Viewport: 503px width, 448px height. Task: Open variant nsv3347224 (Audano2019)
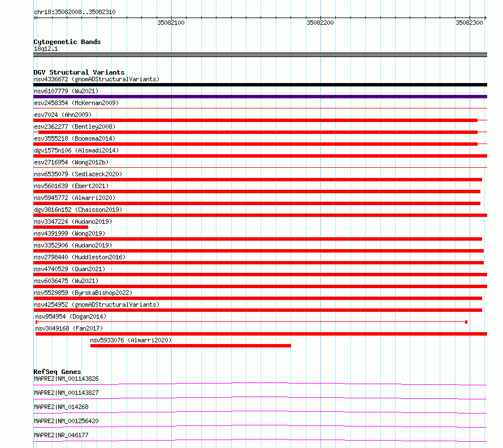pyautogui.click(x=73, y=221)
